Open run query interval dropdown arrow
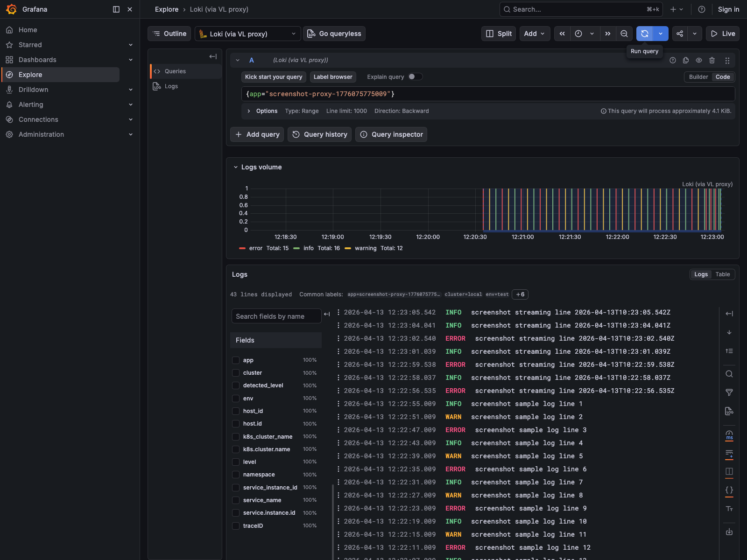Viewport: 747px width, 560px height. point(661,34)
